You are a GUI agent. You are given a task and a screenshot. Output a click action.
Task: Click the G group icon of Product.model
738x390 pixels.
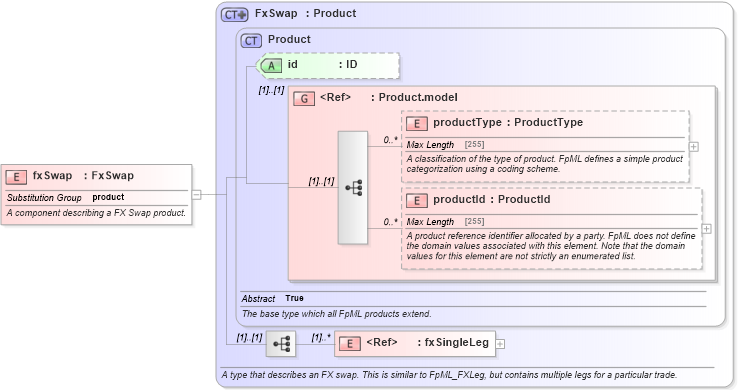tap(304, 99)
